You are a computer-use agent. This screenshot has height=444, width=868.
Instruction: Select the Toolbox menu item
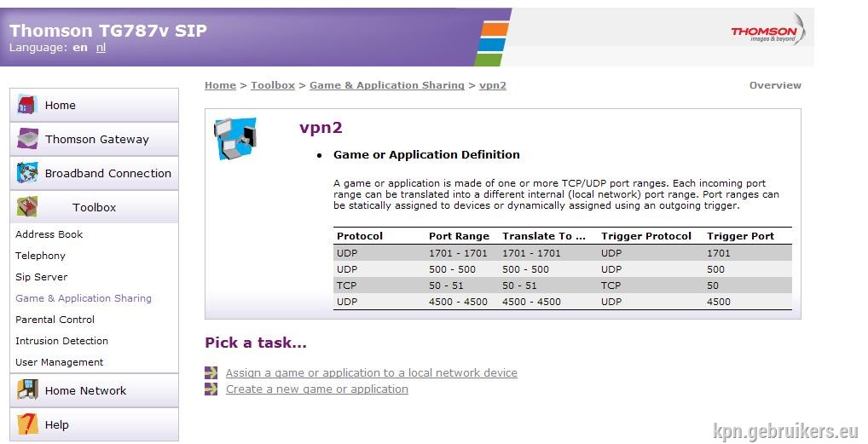94,207
